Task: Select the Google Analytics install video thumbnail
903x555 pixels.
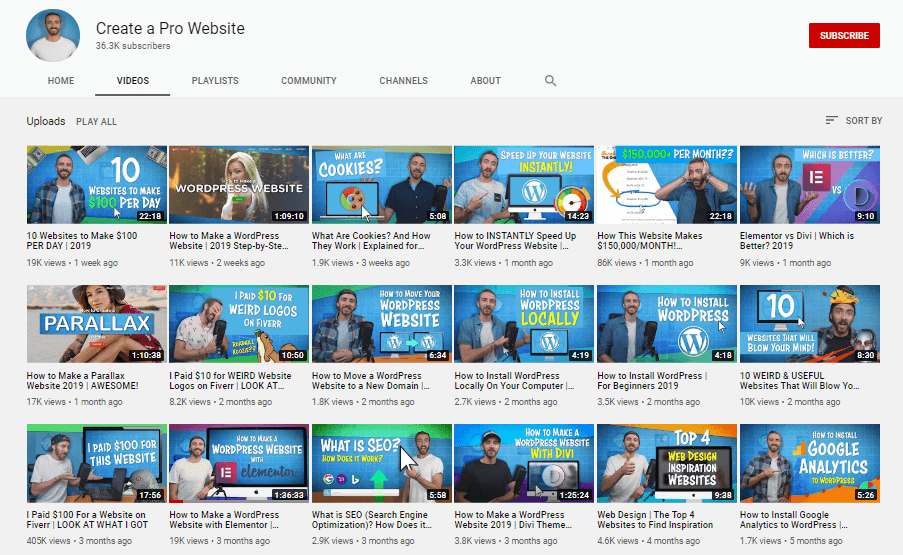Action: 809,463
